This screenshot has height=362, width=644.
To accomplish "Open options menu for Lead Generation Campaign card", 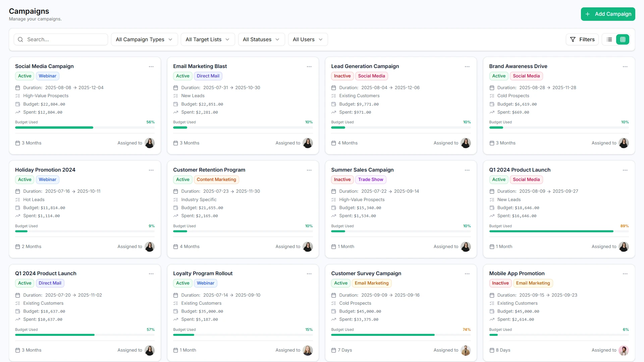I will [x=467, y=67].
